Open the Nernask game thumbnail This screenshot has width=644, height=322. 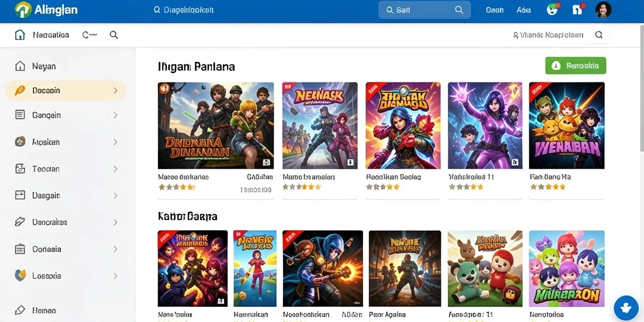[x=319, y=126]
